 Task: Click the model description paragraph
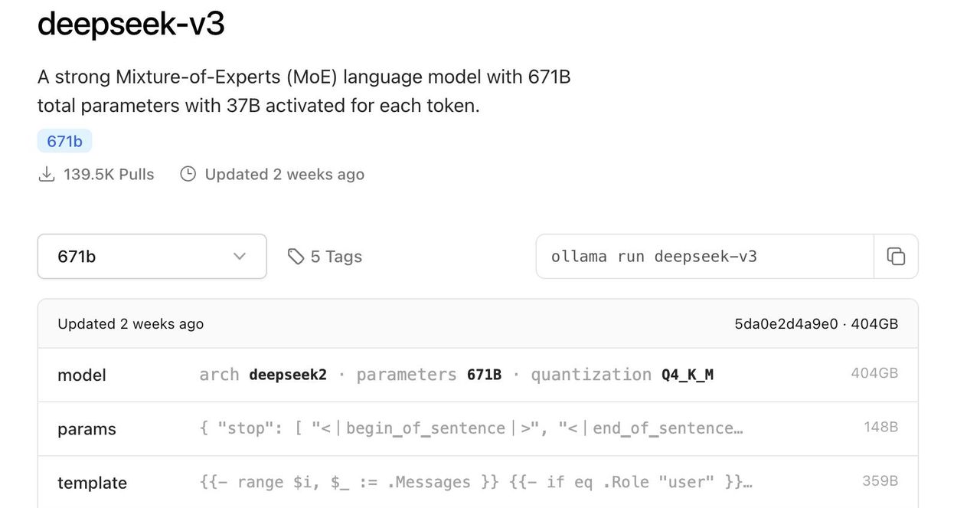(304, 91)
